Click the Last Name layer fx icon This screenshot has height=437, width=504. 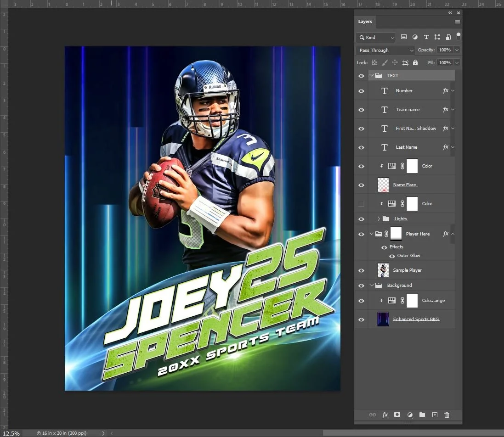tap(446, 147)
